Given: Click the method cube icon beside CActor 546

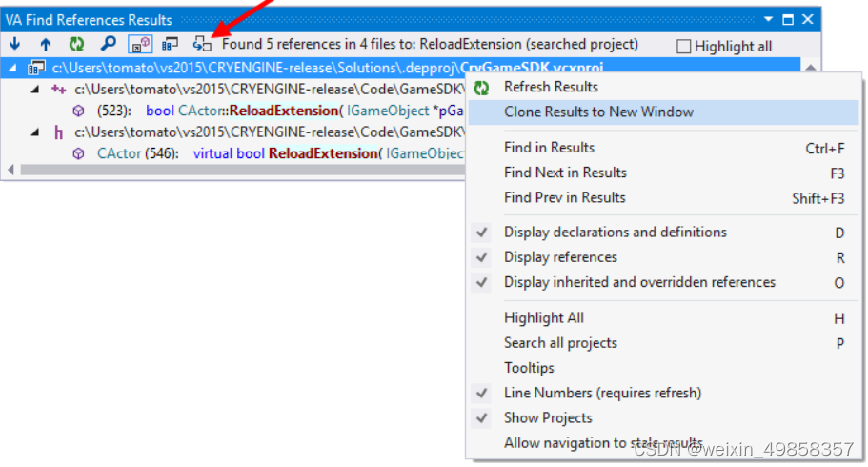Looking at the screenshot, I should point(79,153).
